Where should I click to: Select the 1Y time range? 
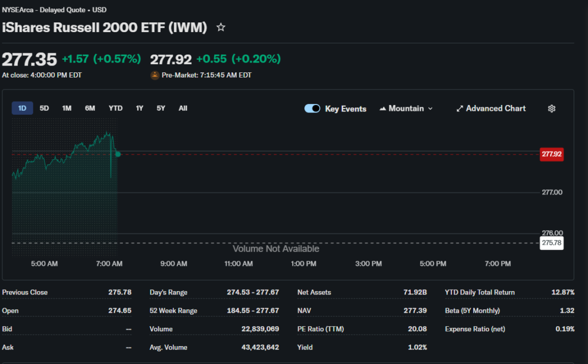tap(140, 108)
